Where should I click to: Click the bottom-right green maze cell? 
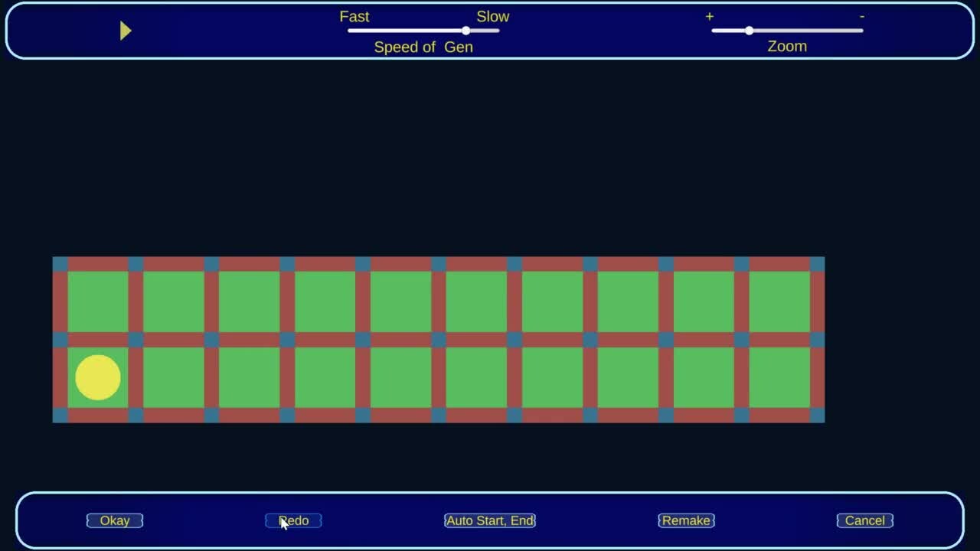coord(779,377)
